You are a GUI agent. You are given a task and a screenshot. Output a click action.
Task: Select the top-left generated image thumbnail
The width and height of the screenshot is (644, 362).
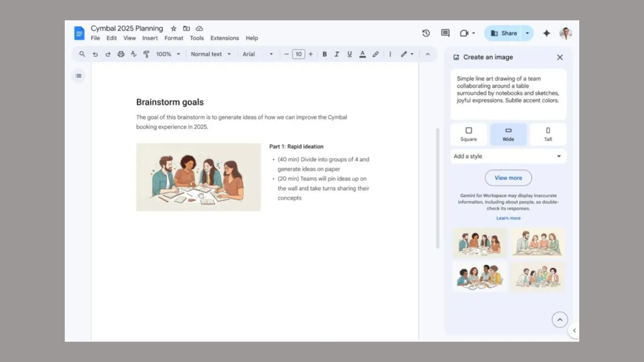click(479, 243)
